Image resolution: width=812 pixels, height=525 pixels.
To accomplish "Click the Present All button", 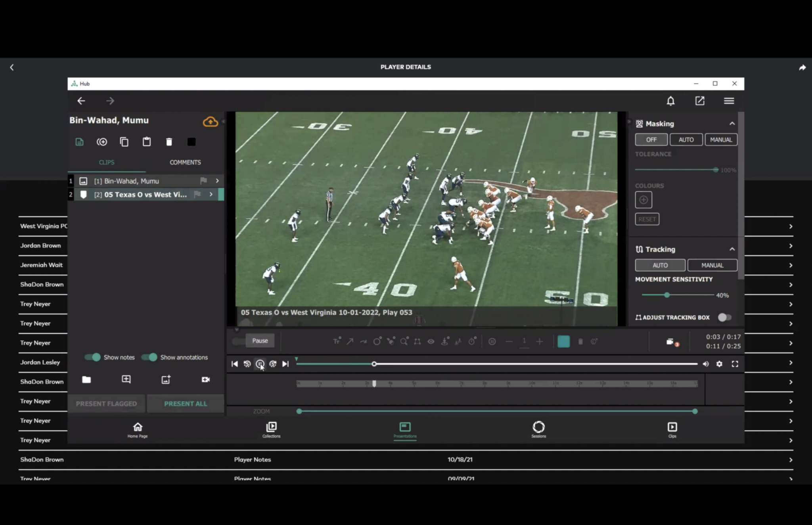I will pos(186,404).
